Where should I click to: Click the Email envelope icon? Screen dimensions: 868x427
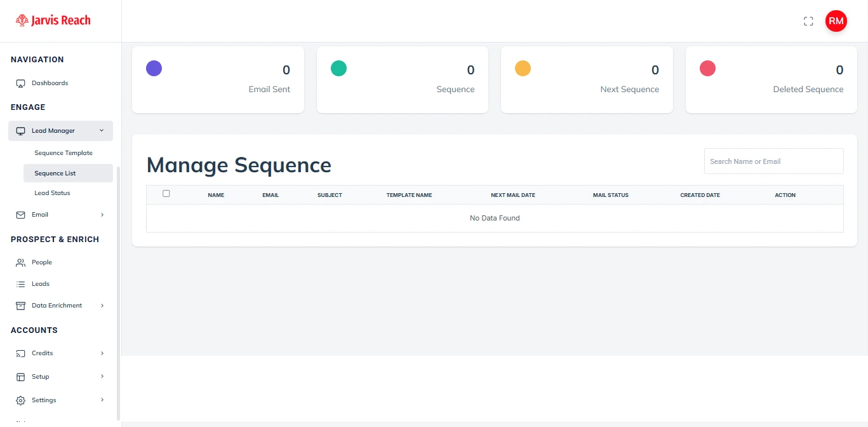point(20,215)
